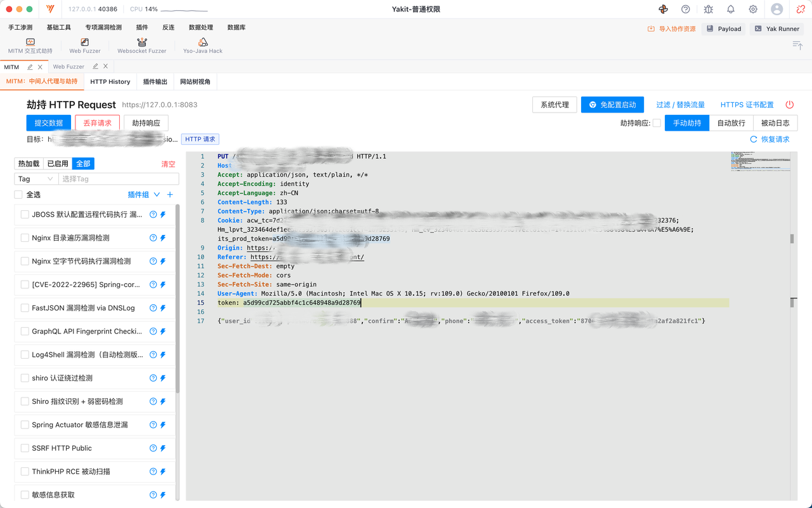Check FastJSON 漏洞检测 via DNSLog plugin

25,308
